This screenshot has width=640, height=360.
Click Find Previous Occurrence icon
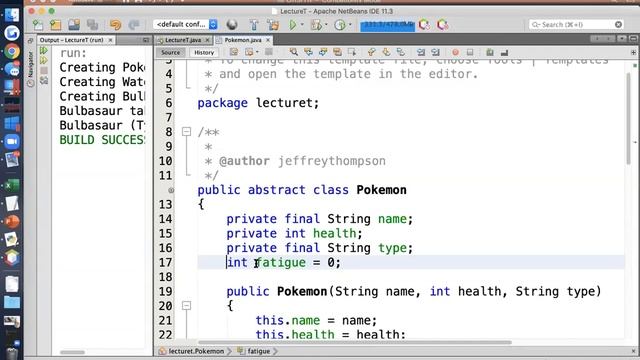pyautogui.click(x=308, y=52)
